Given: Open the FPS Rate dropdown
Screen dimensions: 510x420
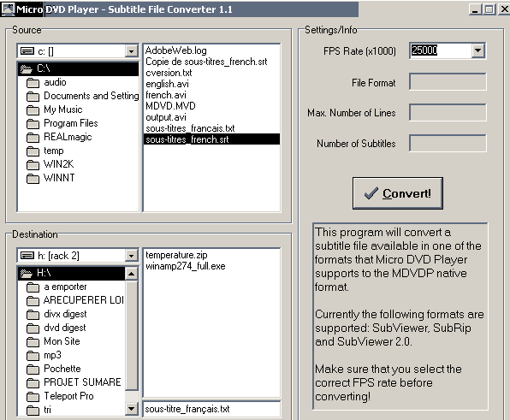Looking at the screenshot, I should 477,50.
